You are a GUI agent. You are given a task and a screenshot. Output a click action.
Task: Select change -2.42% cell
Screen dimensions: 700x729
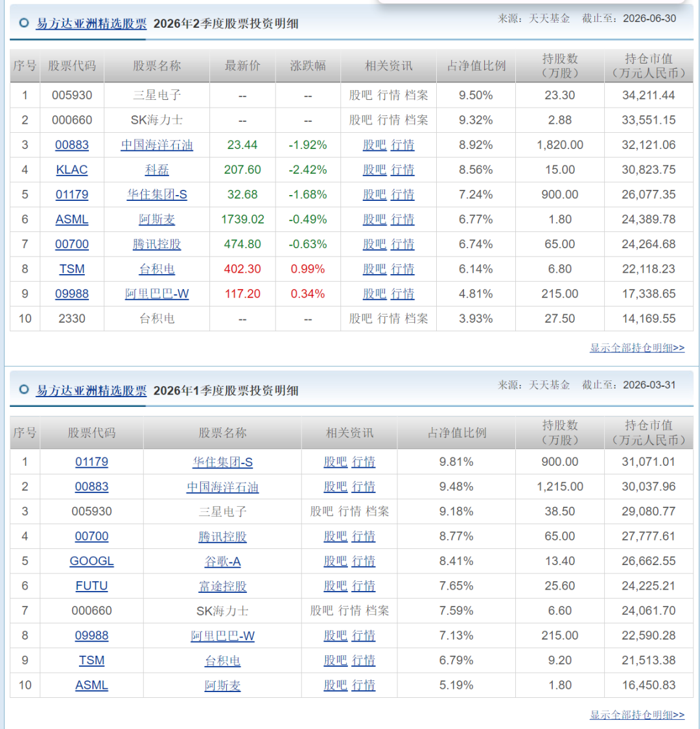(307, 170)
